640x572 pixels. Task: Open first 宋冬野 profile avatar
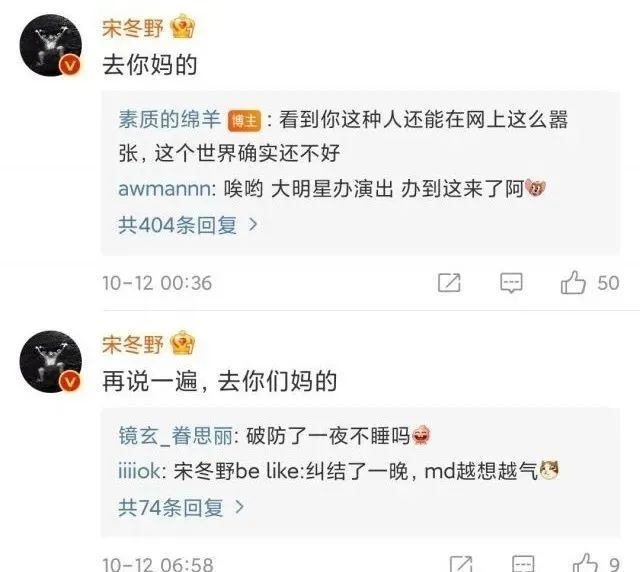point(51,45)
